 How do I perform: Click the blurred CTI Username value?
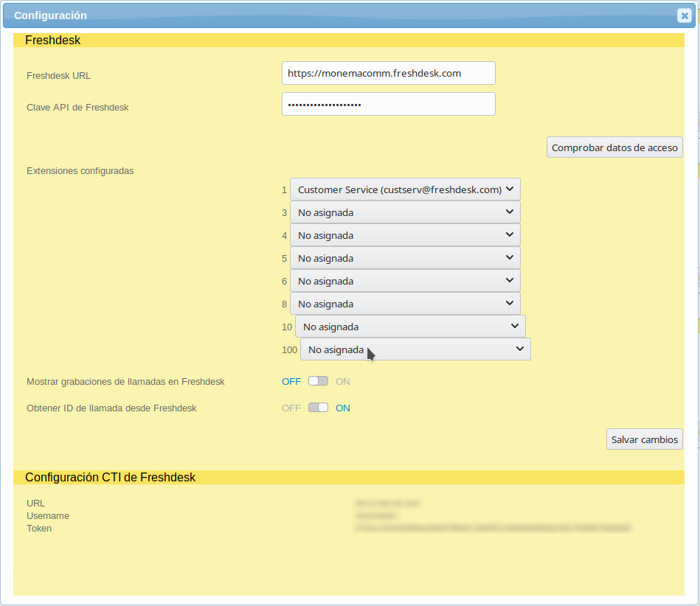click(x=376, y=515)
